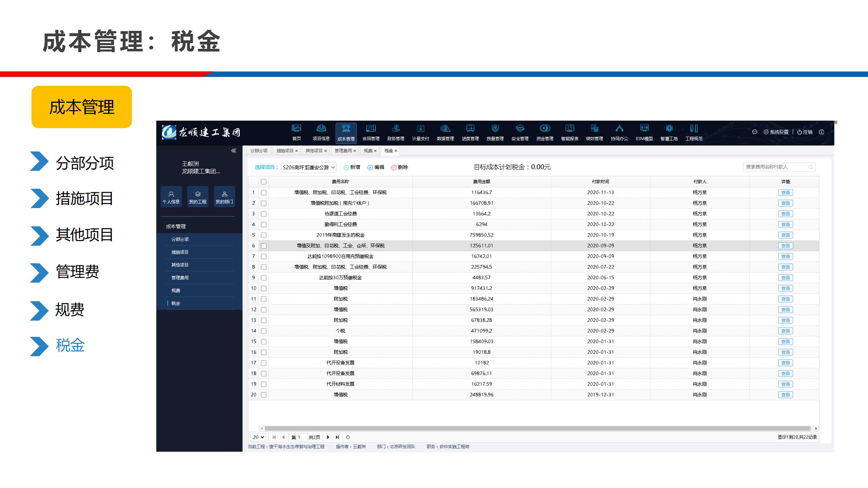Select the 成本管理 module icon
Image resolution: width=868 pixels, height=488 pixels.
[346, 133]
